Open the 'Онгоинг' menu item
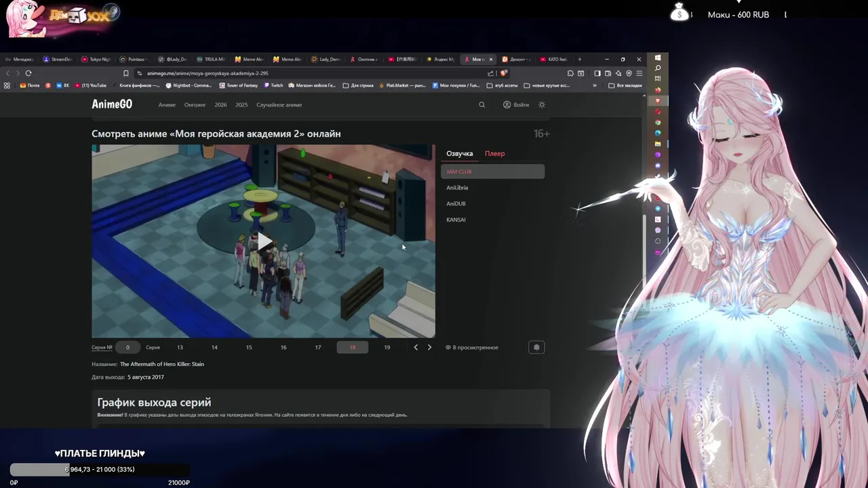The height and width of the screenshot is (488, 868). [195, 105]
